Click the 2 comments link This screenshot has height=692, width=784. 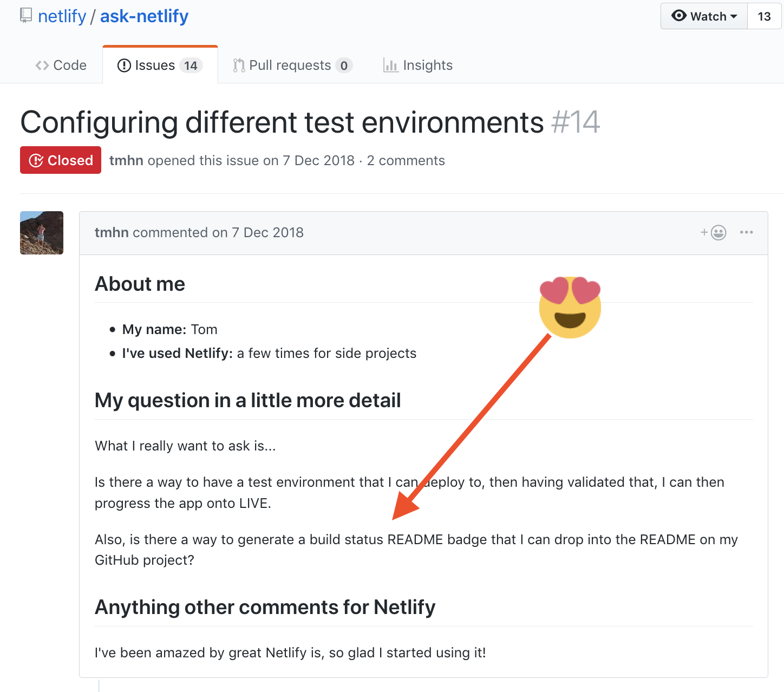pyautogui.click(x=406, y=160)
